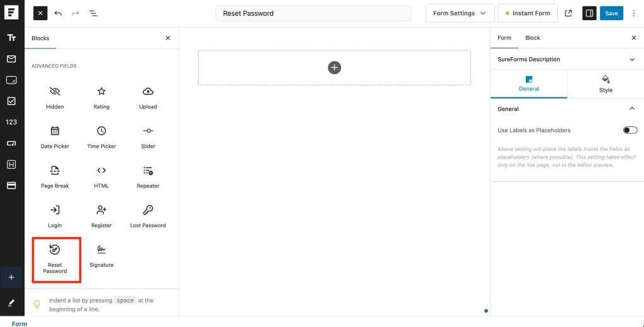
Task: Toggle Use Labels as Placeholders switch
Action: (x=630, y=130)
